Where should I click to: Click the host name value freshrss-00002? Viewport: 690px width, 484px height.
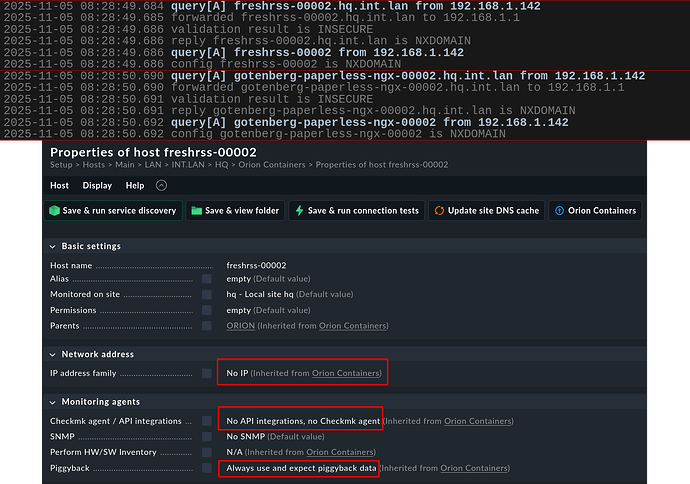[256, 266]
